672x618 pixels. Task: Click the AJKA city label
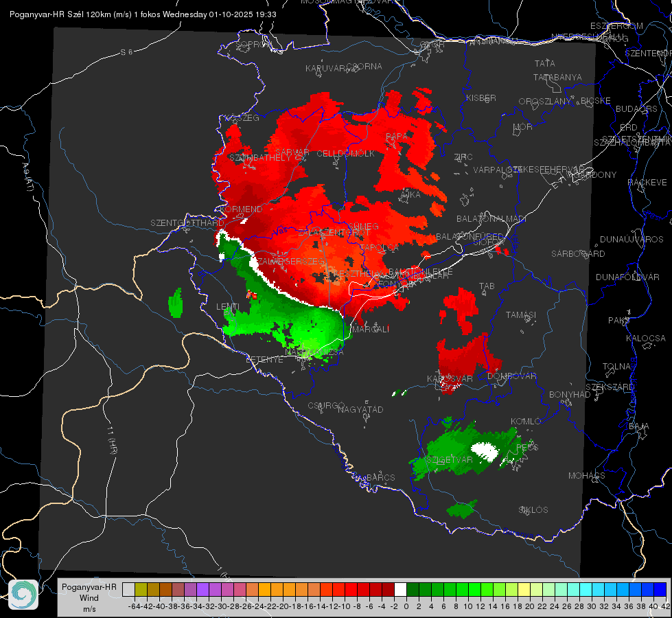click(410, 195)
